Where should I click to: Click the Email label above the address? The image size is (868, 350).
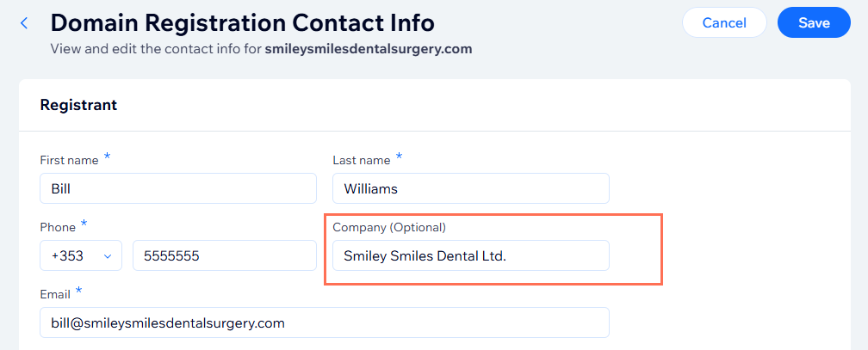point(55,294)
